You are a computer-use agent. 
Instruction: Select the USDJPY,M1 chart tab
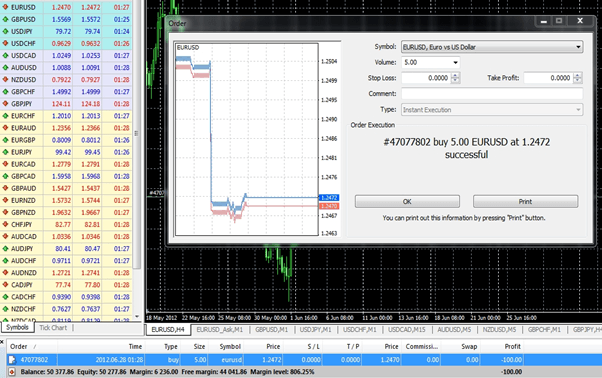pyautogui.click(x=315, y=330)
